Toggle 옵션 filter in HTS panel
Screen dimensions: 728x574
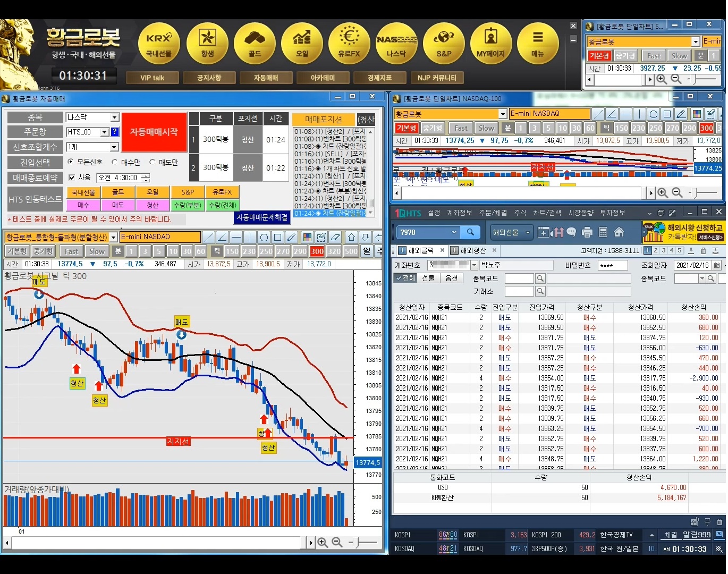[x=452, y=278]
